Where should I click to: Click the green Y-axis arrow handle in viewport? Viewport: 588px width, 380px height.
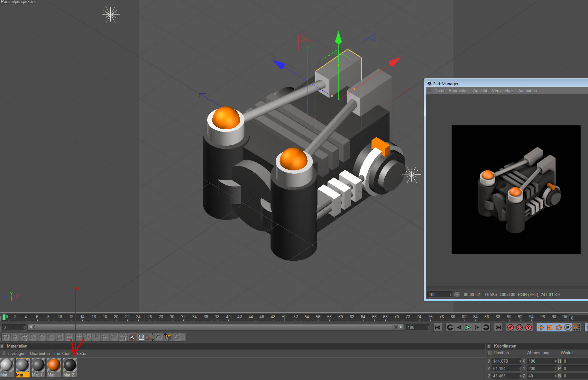point(338,38)
